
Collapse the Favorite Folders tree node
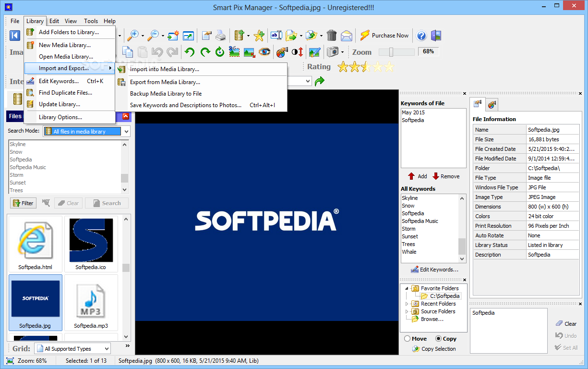click(407, 288)
